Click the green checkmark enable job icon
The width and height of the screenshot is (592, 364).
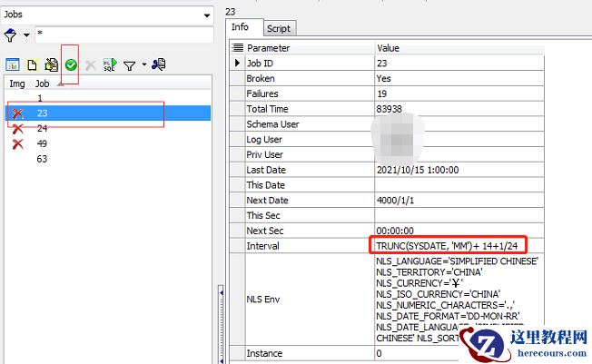point(70,65)
